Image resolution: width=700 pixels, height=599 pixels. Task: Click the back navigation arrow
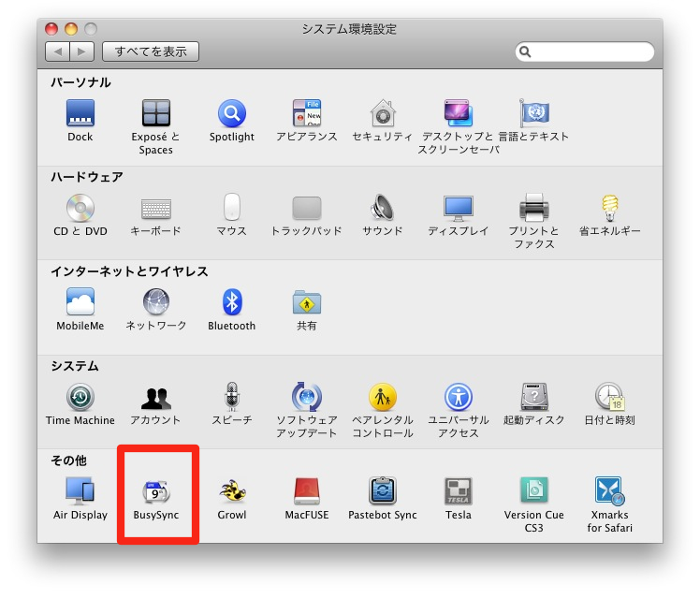coord(58,51)
